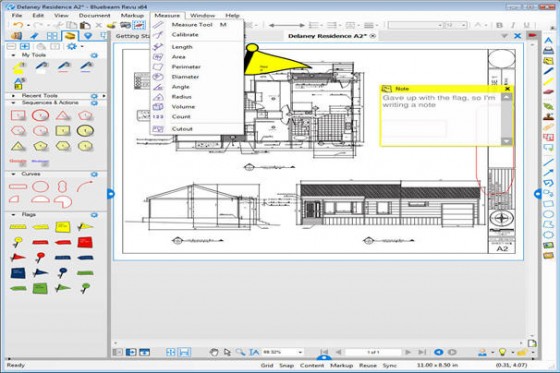Choose the yellow square flag swatch
Screen dimensions: 560x373
click(62, 227)
